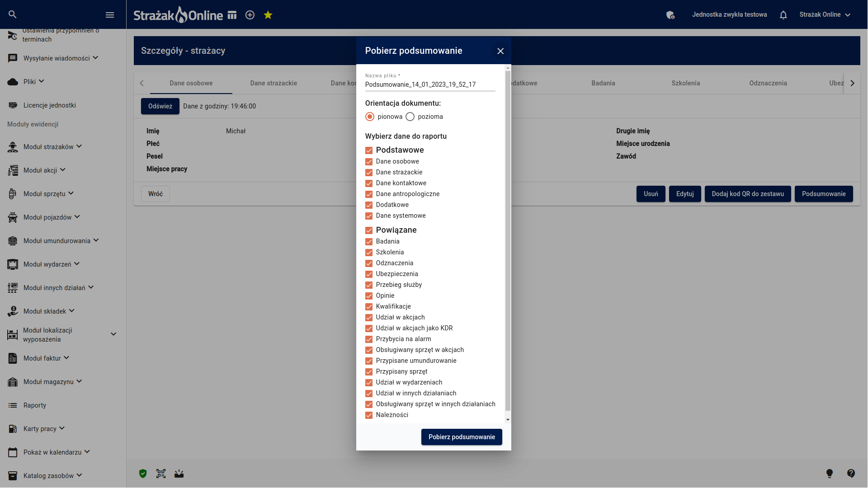Uncheck Udział w akcjach jako KDR
Image resolution: width=868 pixels, height=488 pixels.
[369, 328]
